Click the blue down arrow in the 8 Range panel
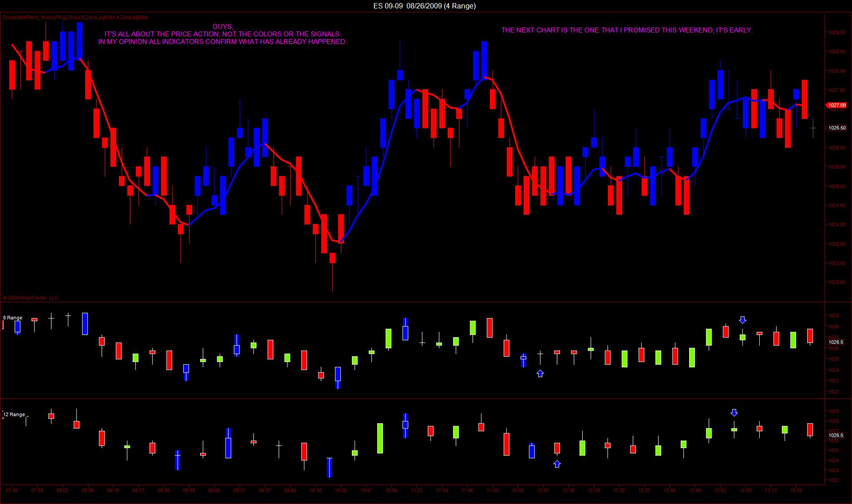Viewport: 852px width, 504px height. 743,319
